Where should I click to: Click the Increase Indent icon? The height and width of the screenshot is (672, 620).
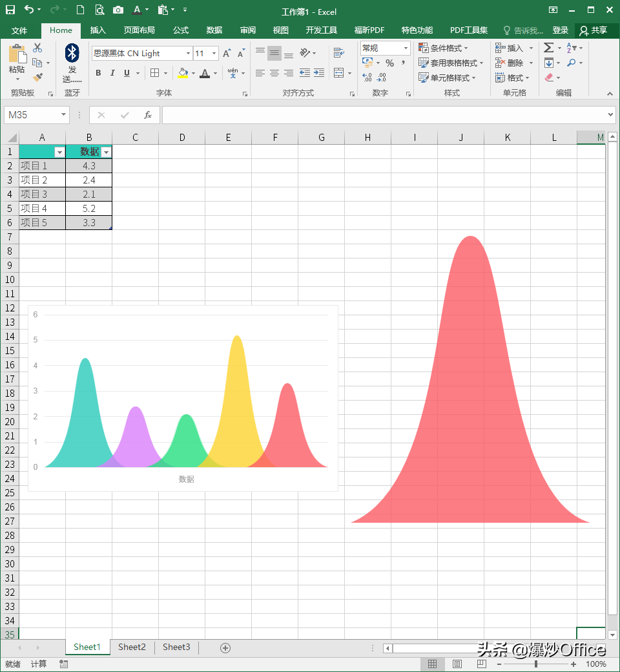coord(319,73)
